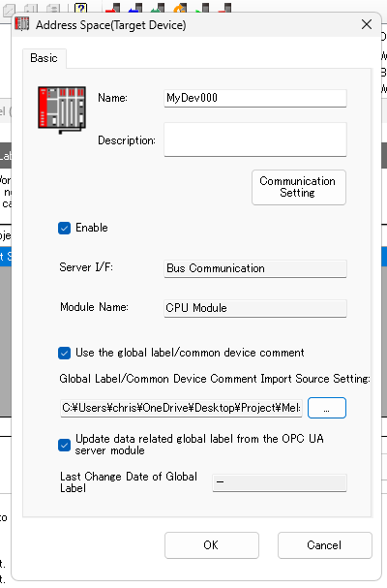The image size is (387, 588).
Task: Click the PLC rack device image
Action: pyautogui.click(x=62, y=109)
